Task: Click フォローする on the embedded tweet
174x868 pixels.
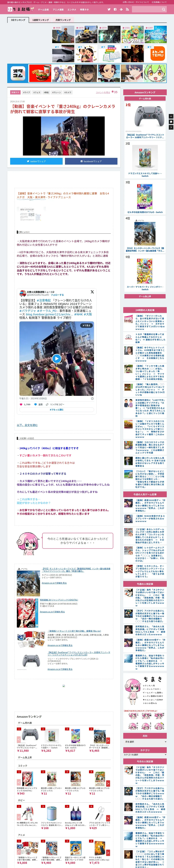Action: point(57,295)
